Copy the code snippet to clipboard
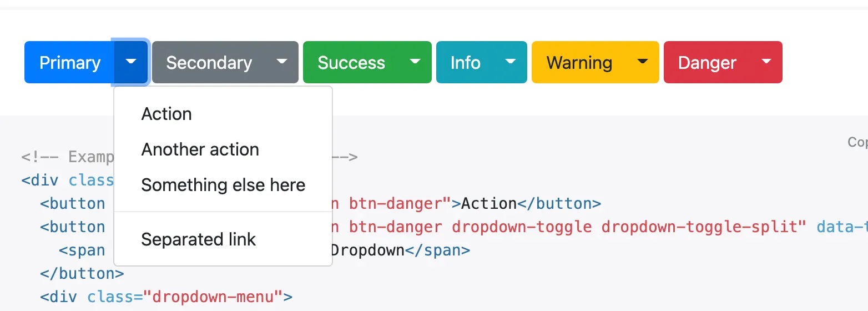This screenshot has height=311, width=868. [857, 142]
